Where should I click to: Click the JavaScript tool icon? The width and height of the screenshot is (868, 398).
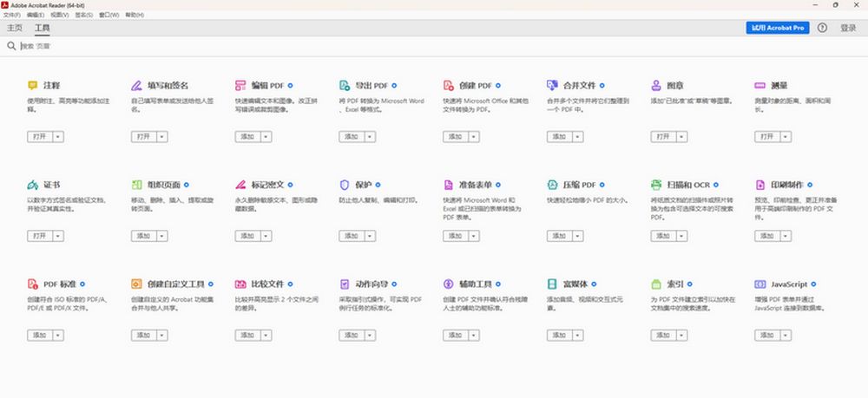(x=760, y=284)
